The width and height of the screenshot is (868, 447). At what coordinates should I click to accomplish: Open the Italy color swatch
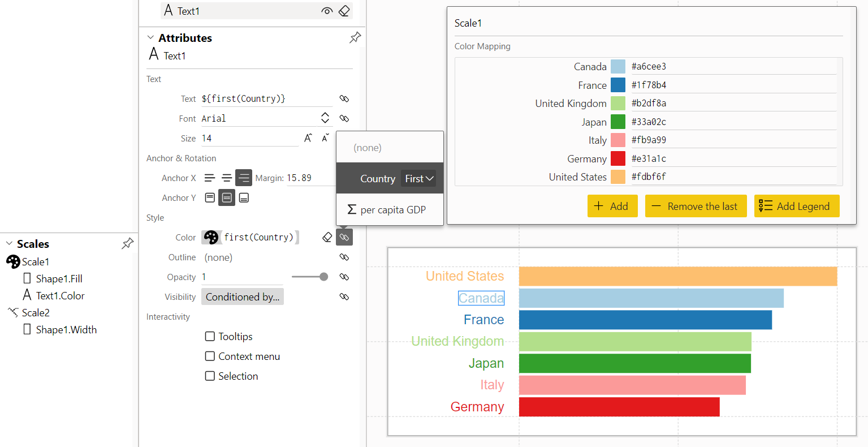pyautogui.click(x=618, y=140)
